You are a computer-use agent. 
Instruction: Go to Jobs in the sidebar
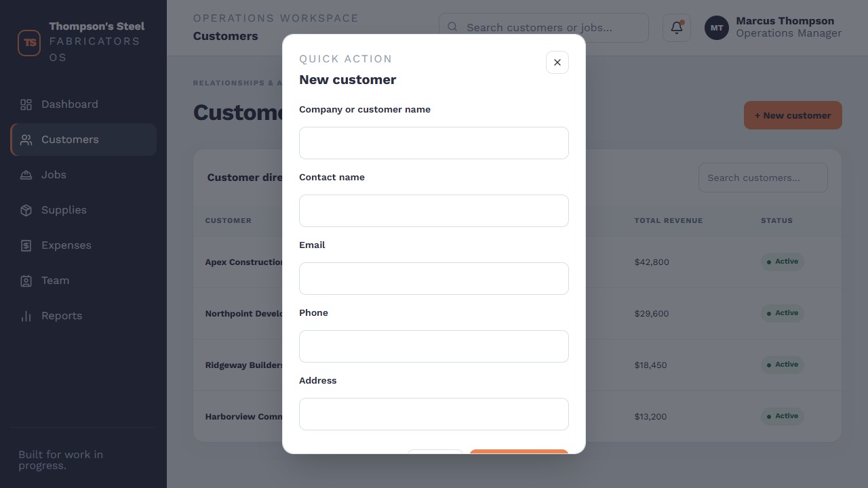(83, 175)
